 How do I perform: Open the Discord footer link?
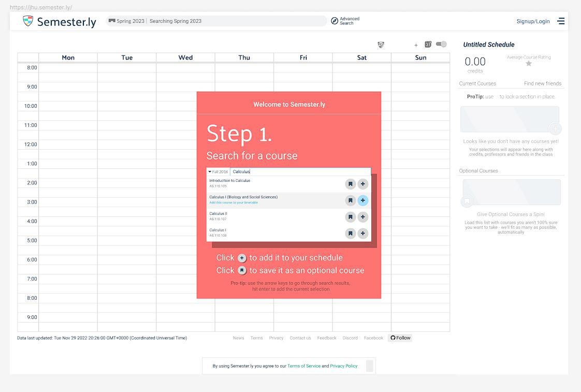(x=350, y=338)
